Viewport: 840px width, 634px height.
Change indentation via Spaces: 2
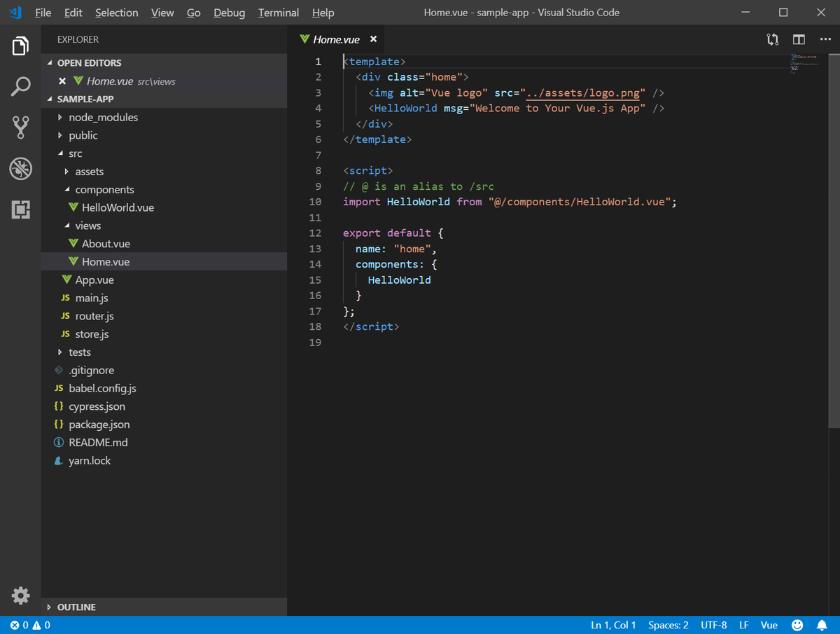click(x=668, y=625)
